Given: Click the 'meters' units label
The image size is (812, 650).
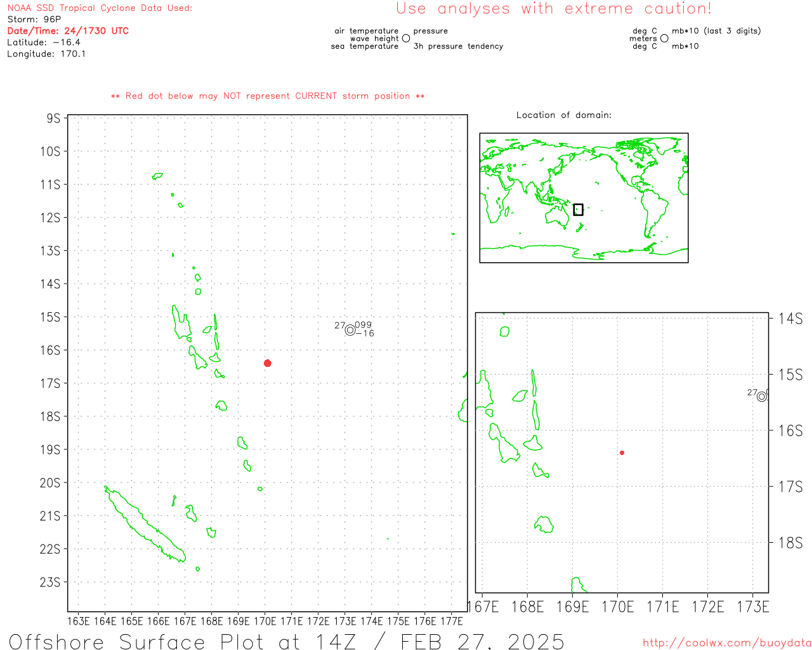Looking at the screenshot, I should pyautogui.click(x=643, y=39).
